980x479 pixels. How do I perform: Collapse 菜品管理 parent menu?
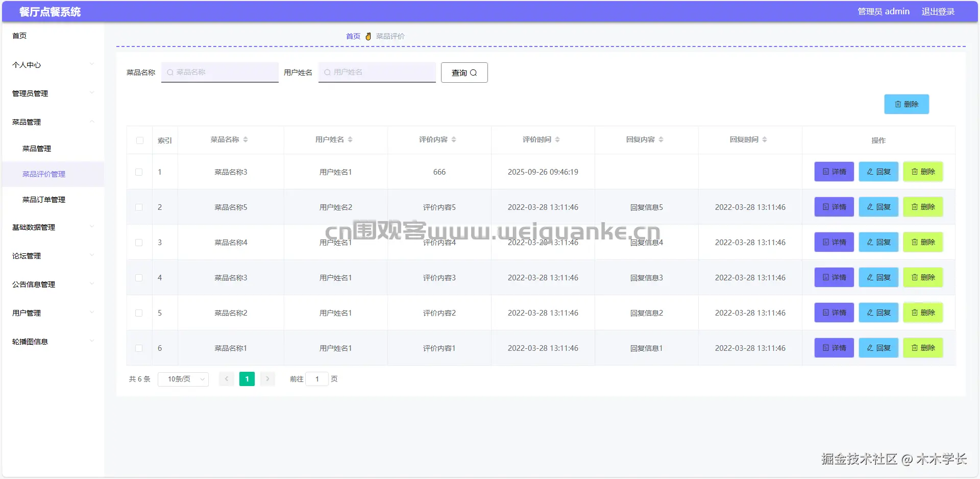pyautogui.click(x=53, y=122)
